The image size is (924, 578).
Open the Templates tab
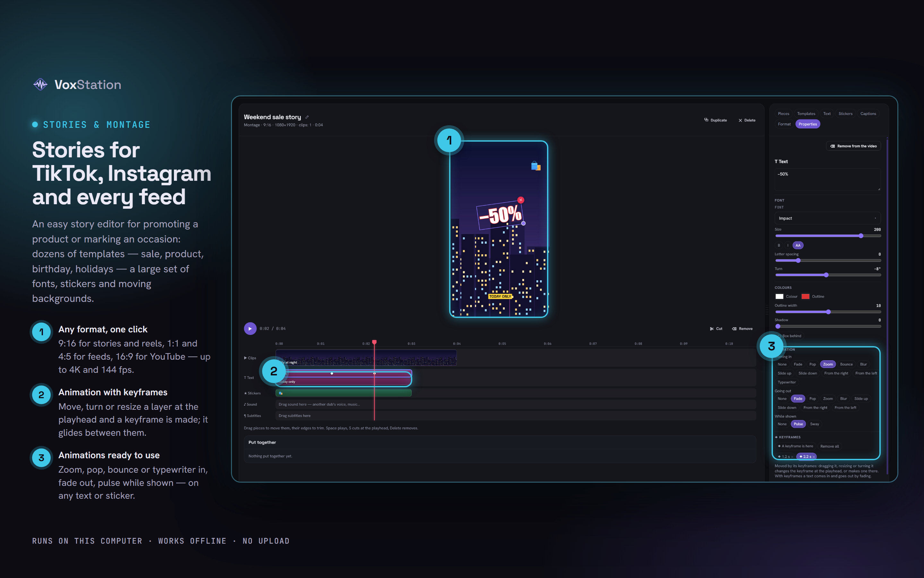click(806, 114)
